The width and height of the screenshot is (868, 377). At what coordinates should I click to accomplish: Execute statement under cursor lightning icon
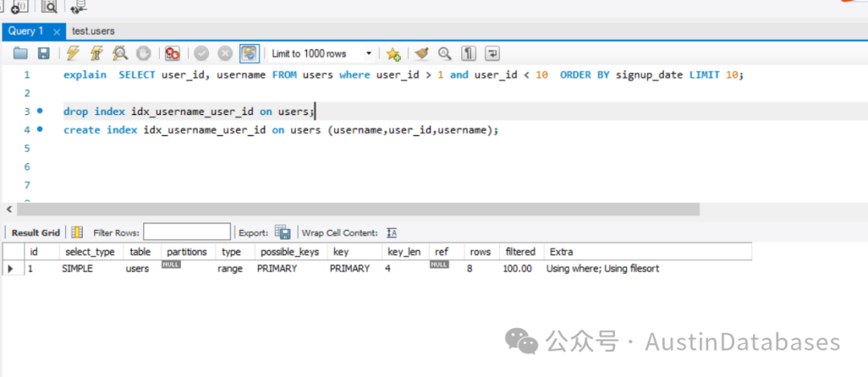[x=96, y=53]
